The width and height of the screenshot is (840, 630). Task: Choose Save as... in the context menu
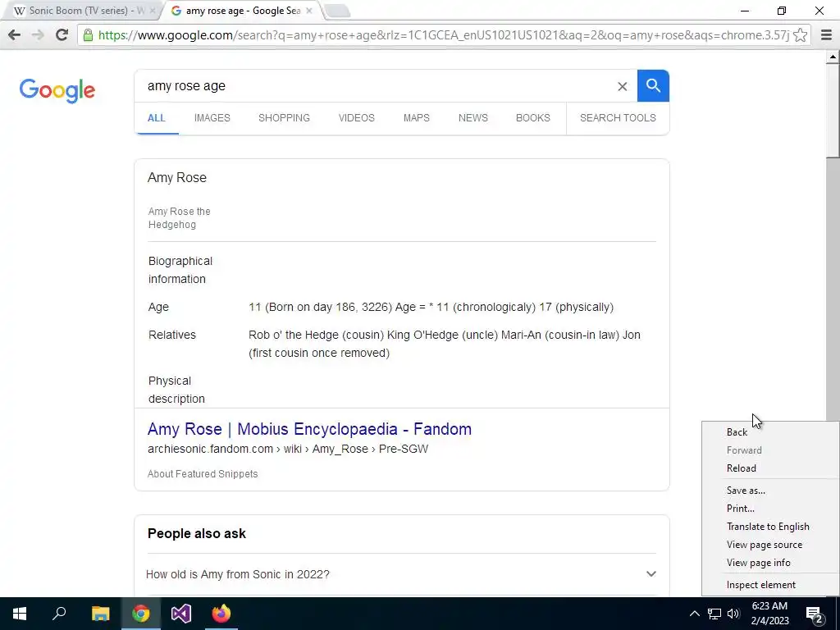coord(746,491)
